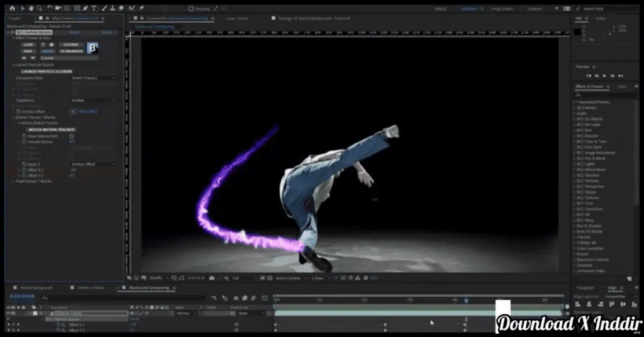Toggle the Apply 2 stopwatch
The height and width of the screenshot is (337, 644).
24,164
